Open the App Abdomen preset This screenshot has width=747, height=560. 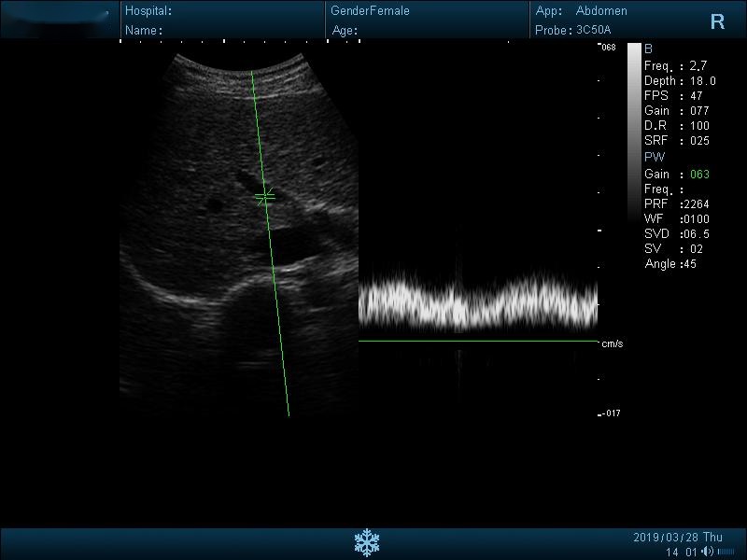[x=582, y=11]
